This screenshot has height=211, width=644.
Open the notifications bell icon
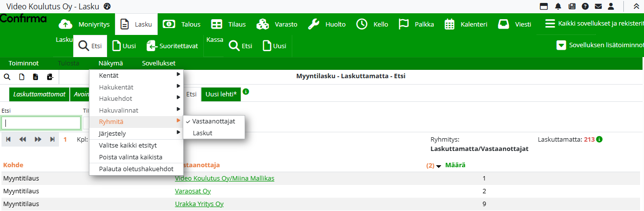pyautogui.click(x=558, y=6)
